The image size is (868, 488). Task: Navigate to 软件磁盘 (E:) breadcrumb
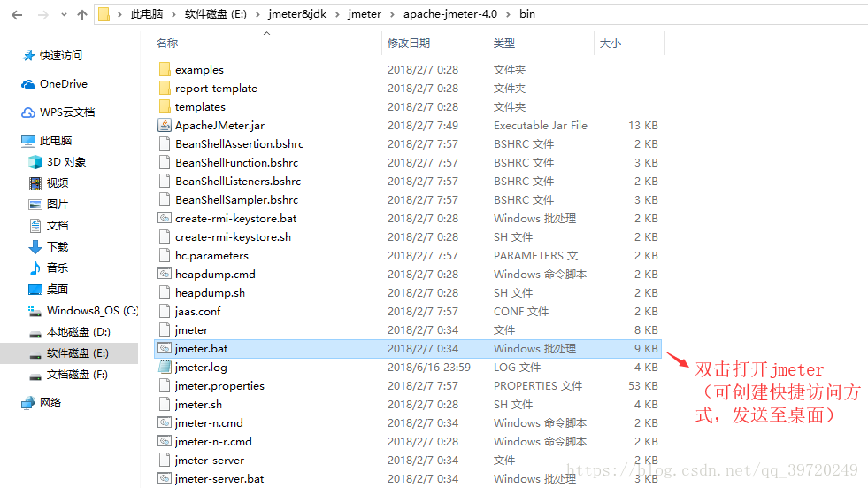[215, 14]
